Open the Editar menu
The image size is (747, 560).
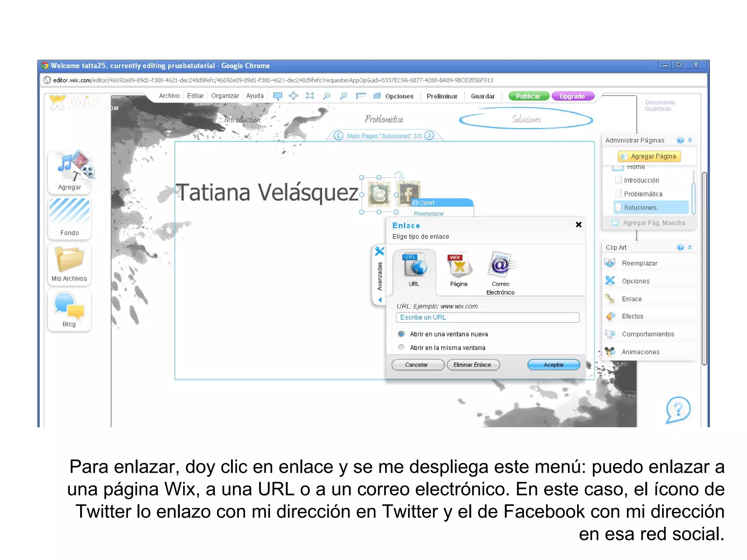[x=196, y=96]
